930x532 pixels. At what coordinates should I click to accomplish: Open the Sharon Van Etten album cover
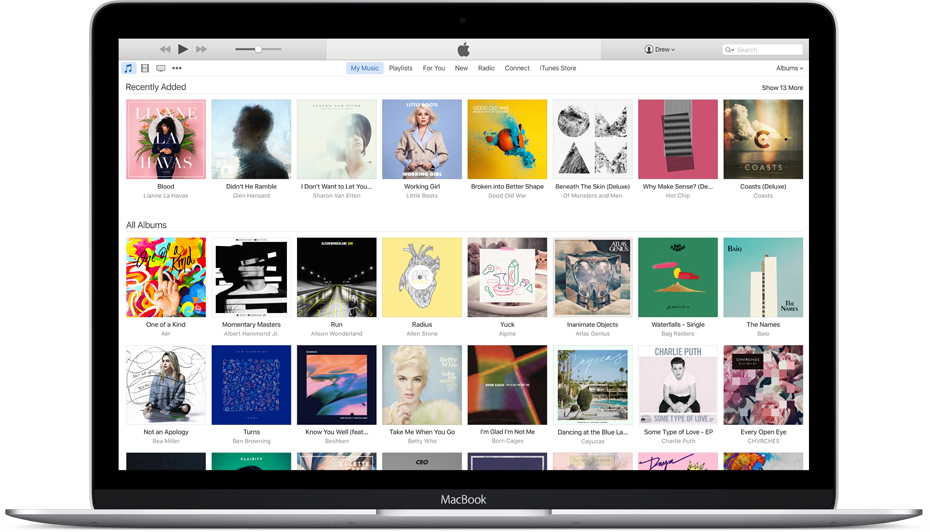tap(337, 139)
